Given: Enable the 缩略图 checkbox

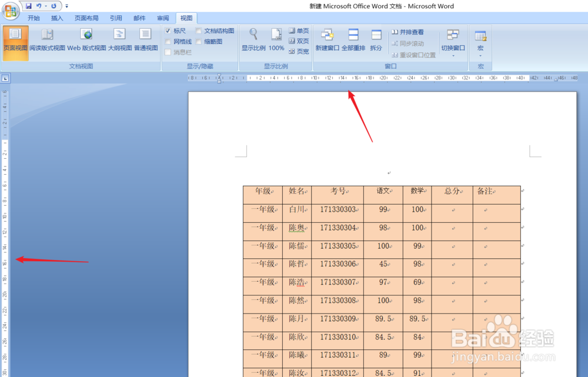Looking at the screenshot, I should [199, 42].
